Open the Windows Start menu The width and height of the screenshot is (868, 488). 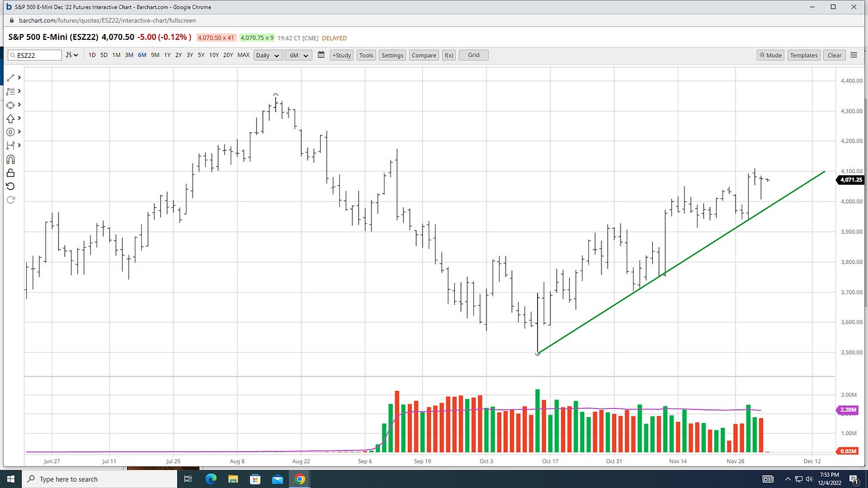click(x=11, y=478)
